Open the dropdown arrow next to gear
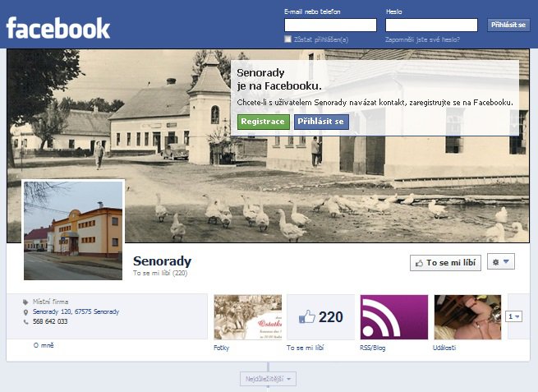538x392 pixels. [x=506, y=261]
